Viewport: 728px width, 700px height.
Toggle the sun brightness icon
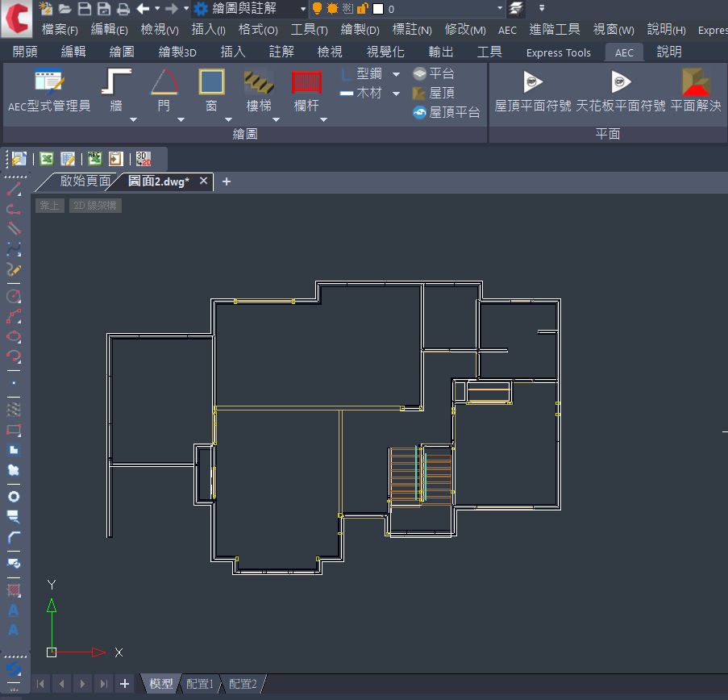[x=331, y=9]
